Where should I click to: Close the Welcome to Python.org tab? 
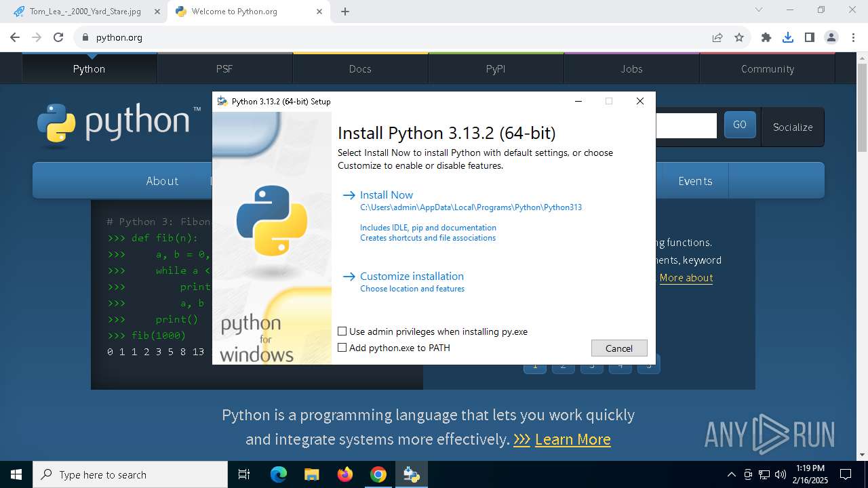319,12
